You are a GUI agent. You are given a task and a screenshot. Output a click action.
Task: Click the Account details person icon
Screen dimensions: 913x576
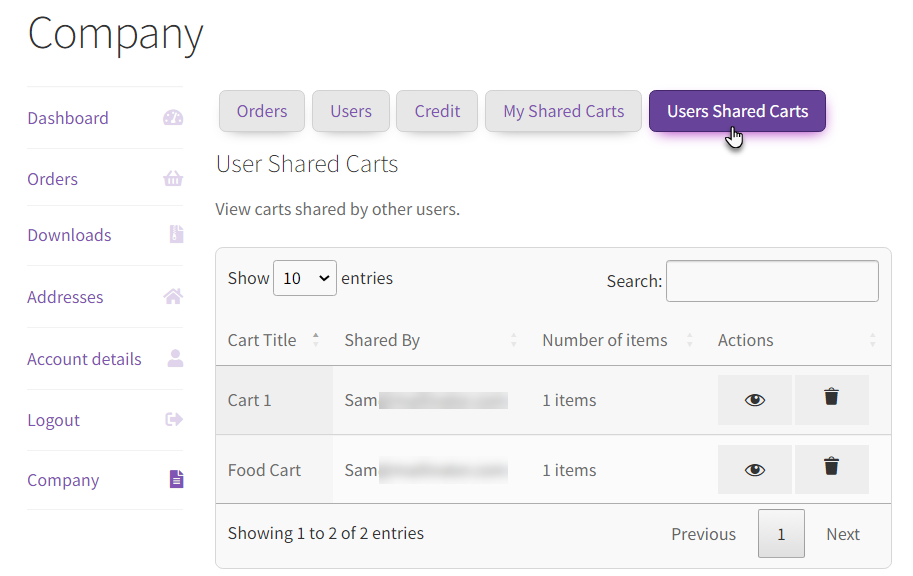pos(175,358)
